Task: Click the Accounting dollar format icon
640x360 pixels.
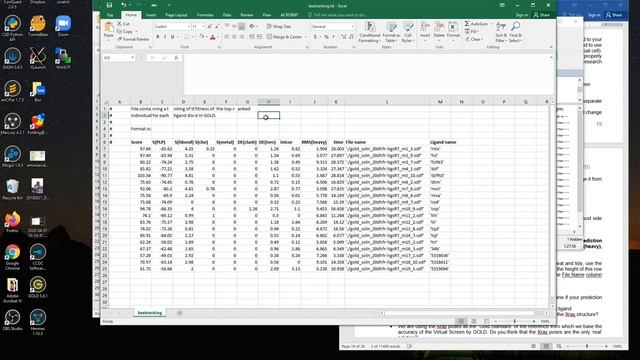Action: [315, 37]
